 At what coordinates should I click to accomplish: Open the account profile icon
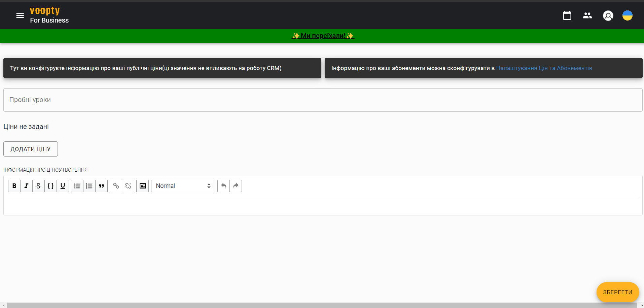[x=608, y=15]
